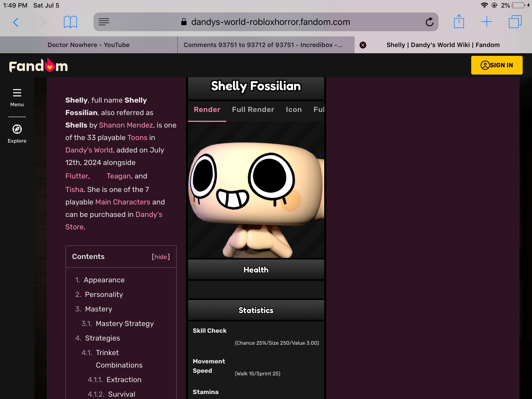Click the Movement Speed stat label
The height and width of the screenshot is (399, 532).
coord(209,366)
